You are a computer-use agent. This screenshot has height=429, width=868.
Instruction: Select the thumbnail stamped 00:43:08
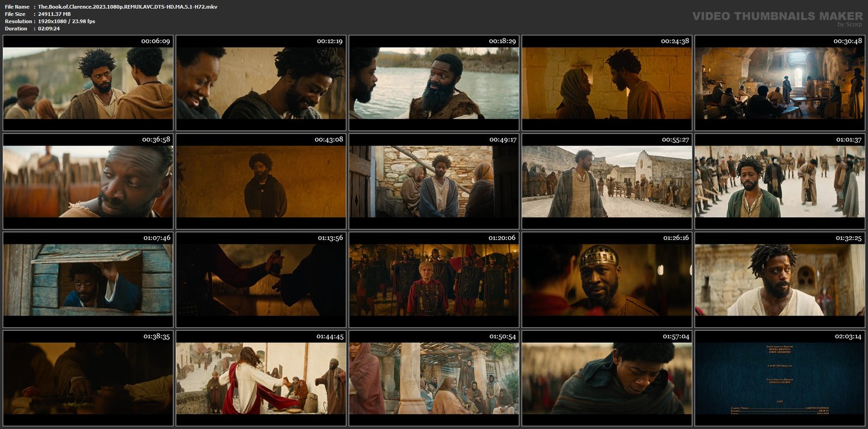tap(261, 181)
